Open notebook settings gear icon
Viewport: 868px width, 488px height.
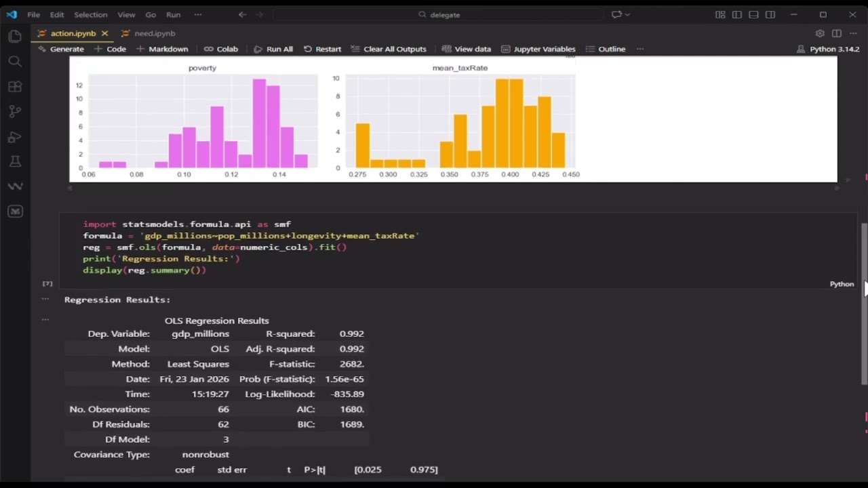pyautogui.click(x=820, y=33)
